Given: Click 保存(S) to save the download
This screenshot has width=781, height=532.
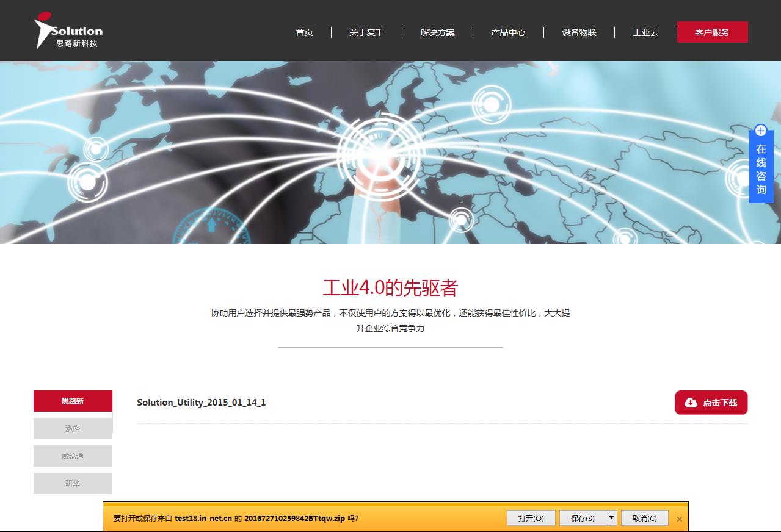Looking at the screenshot, I should [x=582, y=518].
